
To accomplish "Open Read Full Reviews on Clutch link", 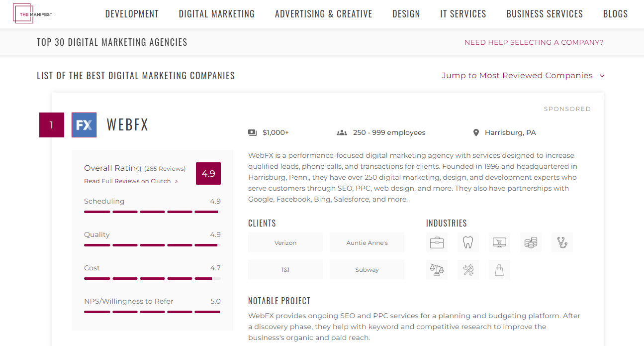I will (x=130, y=181).
